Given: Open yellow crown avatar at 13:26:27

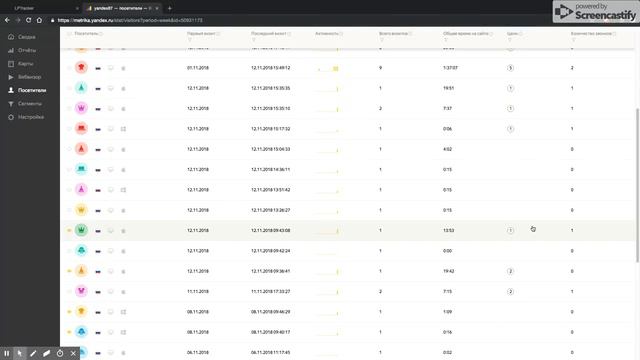Looking at the screenshot, I should [x=81, y=210].
